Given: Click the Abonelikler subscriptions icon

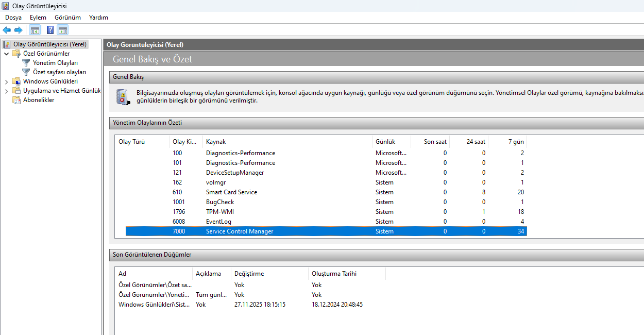Looking at the screenshot, I should point(16,100).
